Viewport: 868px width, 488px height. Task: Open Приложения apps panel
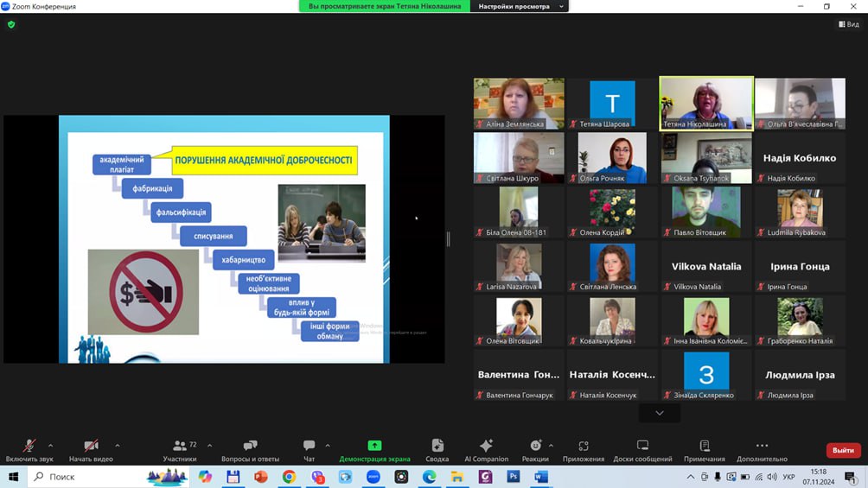click(x=584, y=450)
